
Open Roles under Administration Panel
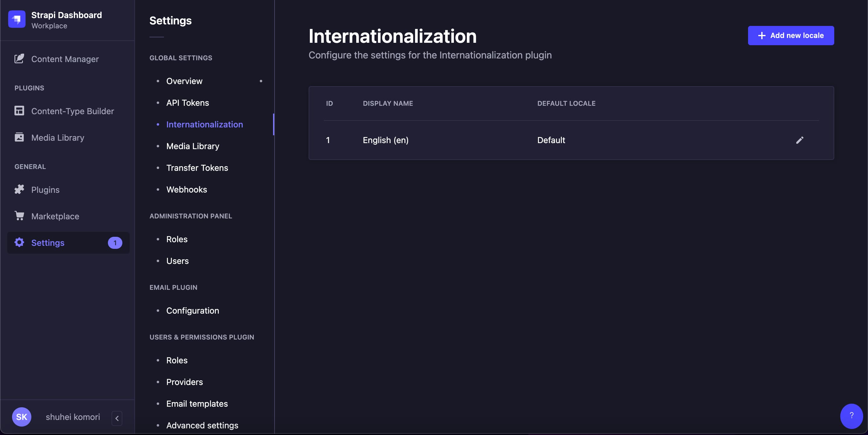(x=177, y=239)
